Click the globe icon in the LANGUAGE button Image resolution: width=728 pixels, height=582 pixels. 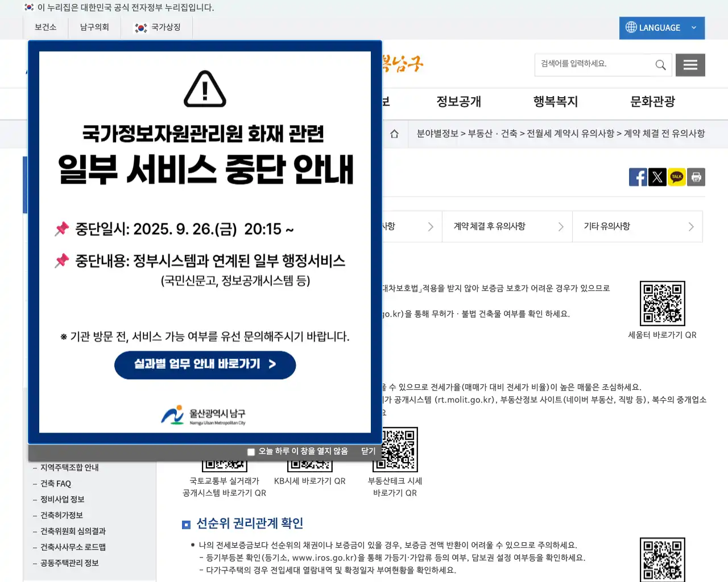pos(631,27)
